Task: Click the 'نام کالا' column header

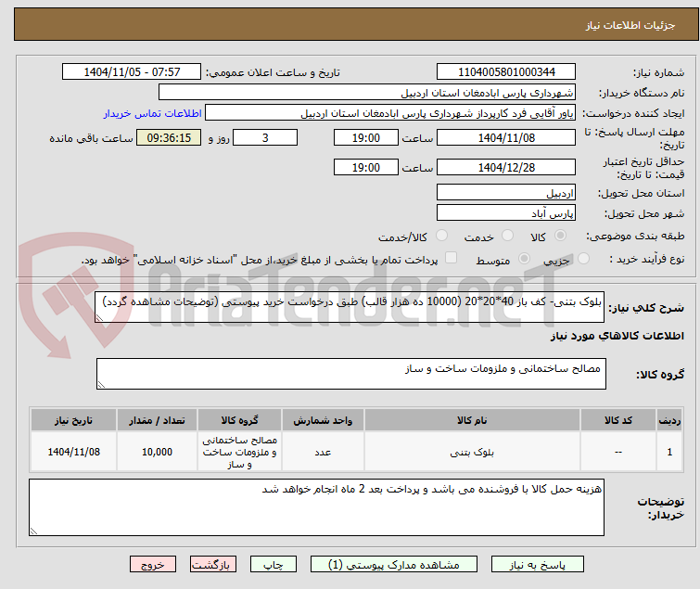Action: click(472, 420)
